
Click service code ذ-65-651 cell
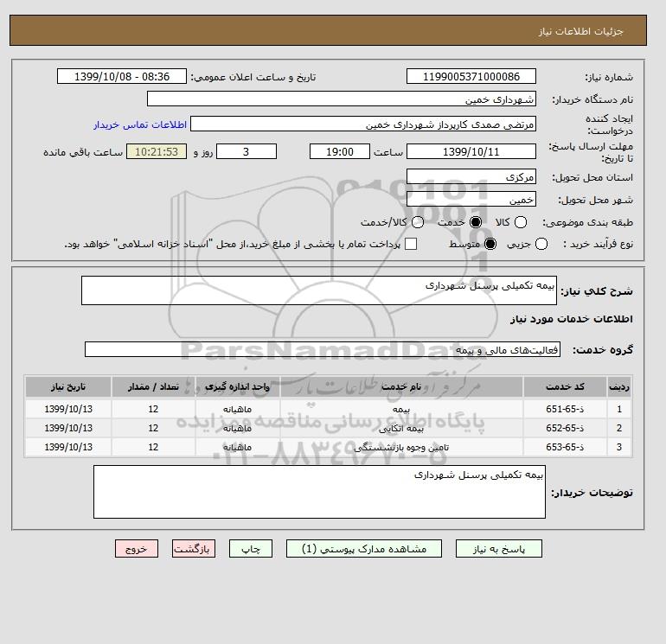coord(565,409)
